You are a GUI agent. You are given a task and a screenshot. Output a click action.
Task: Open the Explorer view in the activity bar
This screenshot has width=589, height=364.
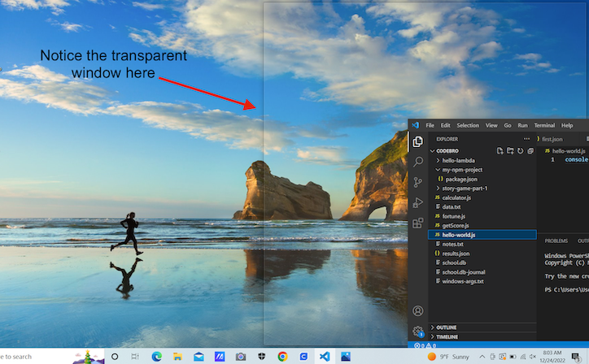[x=417, y=142]
